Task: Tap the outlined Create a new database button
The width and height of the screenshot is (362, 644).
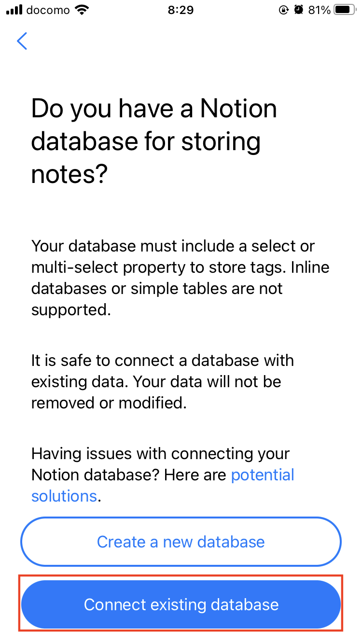Action: coord(181,542)
